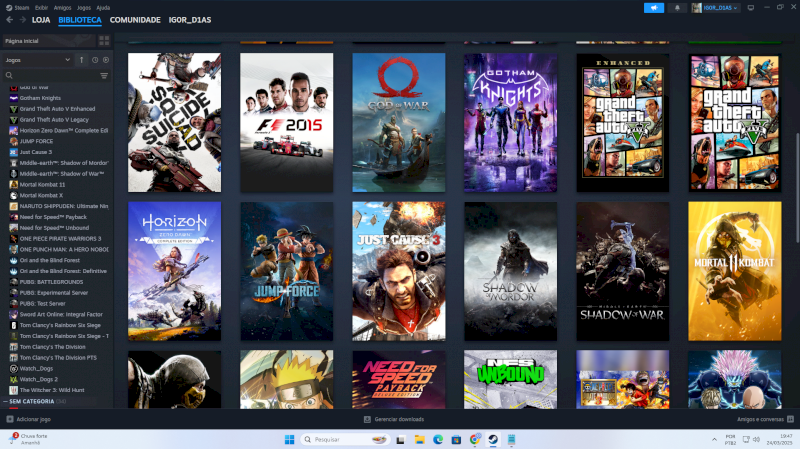
Task: Open GTA V Enhanced game cover
Action: (x=622, y=122)
